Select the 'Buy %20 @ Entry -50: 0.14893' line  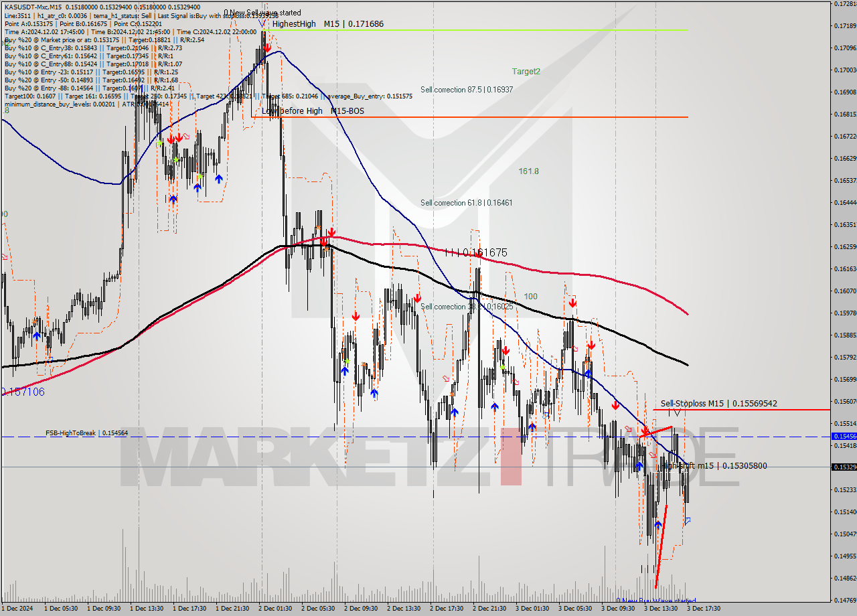point(91,80)
